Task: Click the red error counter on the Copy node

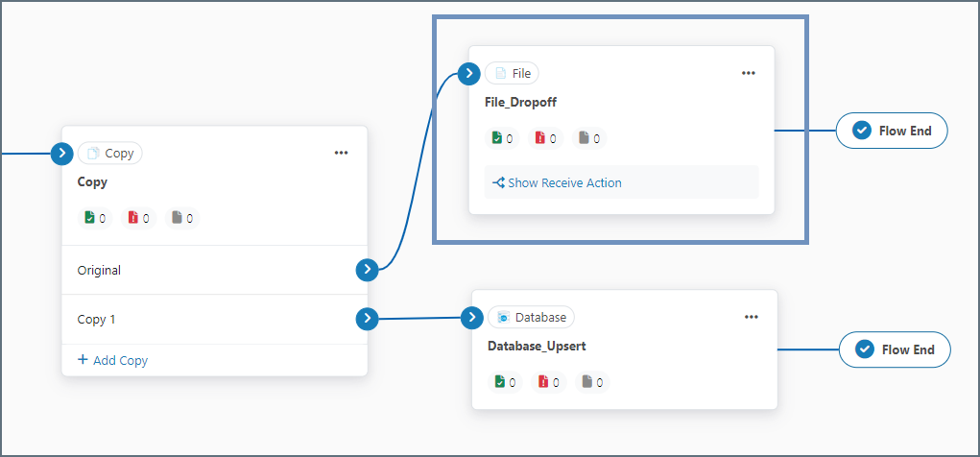Action: (x=138, y=218)
